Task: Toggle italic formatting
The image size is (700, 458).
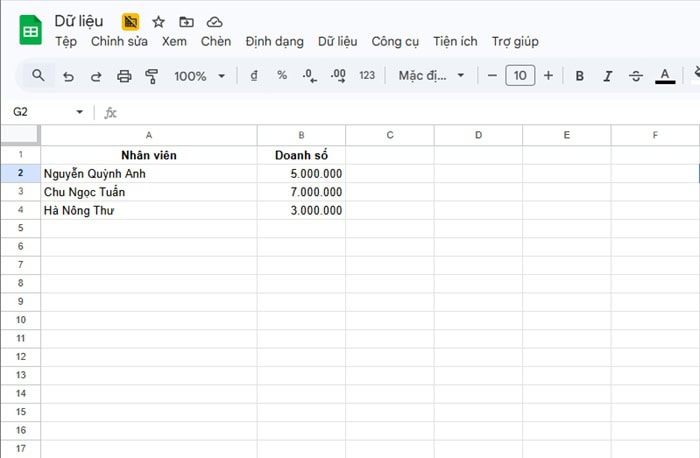Action: (x=607, y=76)
